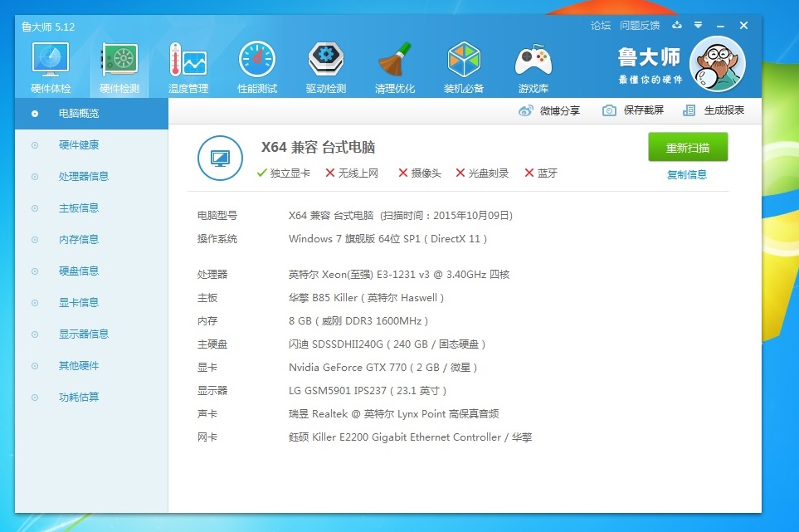
Task: Open 装机必备 essential software cube icon
Action: [463, 67]
